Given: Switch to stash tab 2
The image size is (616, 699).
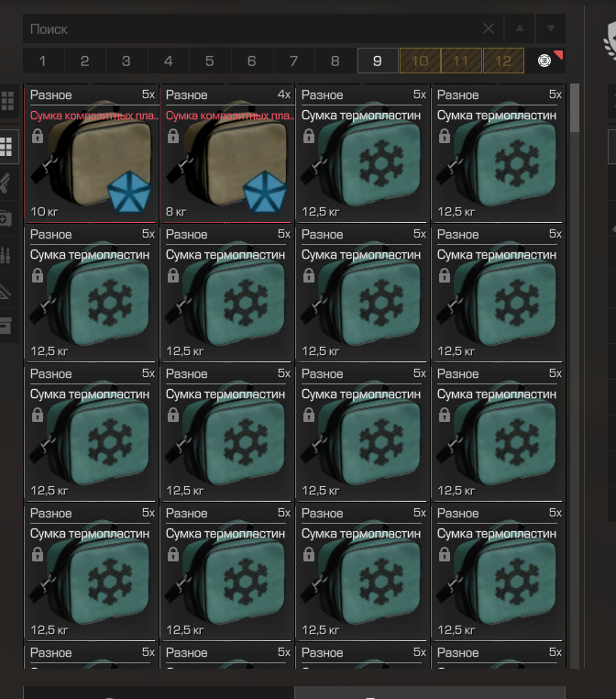Looking at the screenshot, I should (85, 61).
